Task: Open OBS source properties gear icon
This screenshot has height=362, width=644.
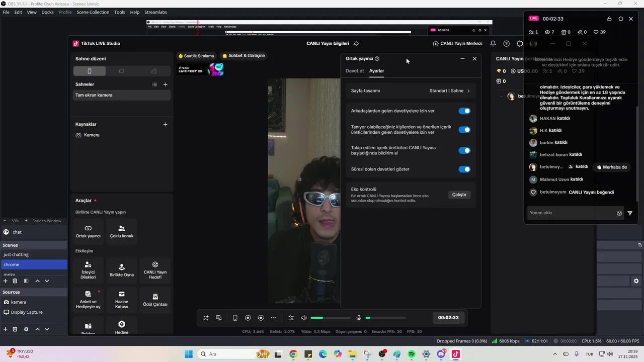Action: click(26, 329)
